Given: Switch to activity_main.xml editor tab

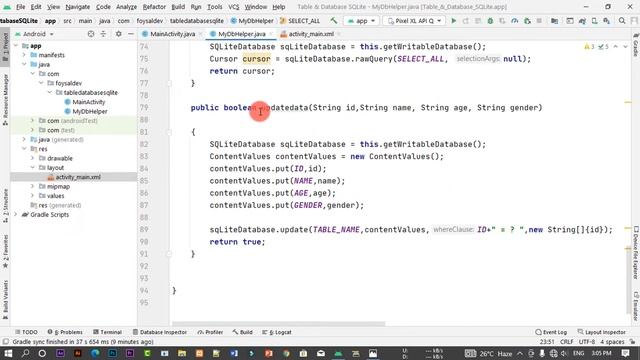Looking at the screenshot, I should point(311,34).
